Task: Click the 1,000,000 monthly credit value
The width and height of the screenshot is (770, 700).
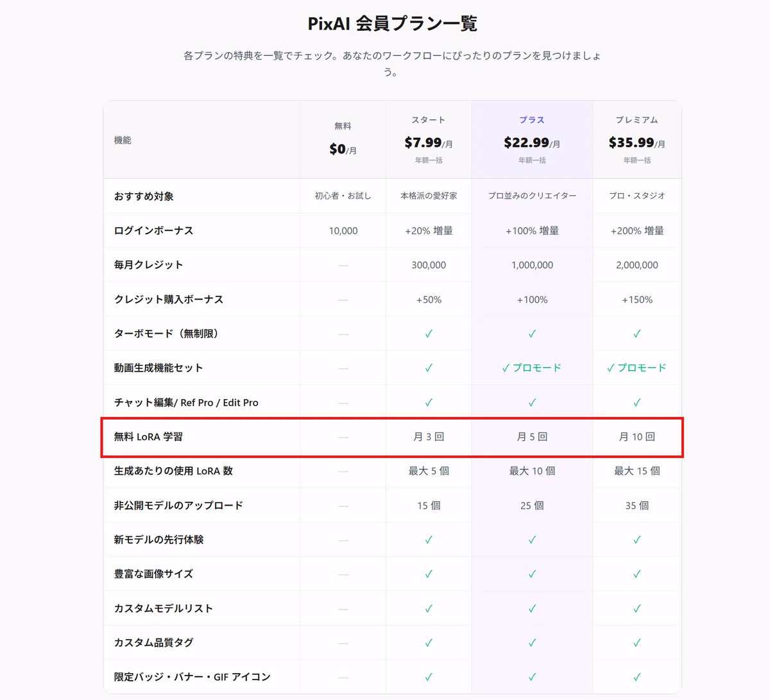Action: 532,265
